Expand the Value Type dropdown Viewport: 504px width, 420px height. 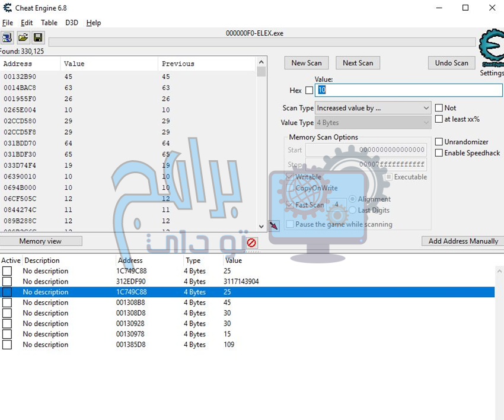pos(373,123)
